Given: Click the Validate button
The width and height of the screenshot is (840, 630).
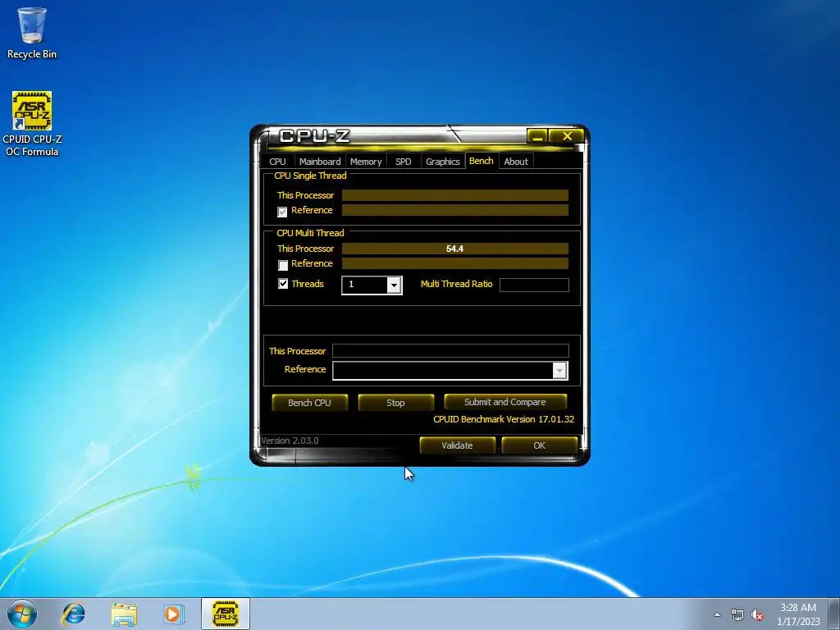Looking at the screenshot, I should click(457, 445).
